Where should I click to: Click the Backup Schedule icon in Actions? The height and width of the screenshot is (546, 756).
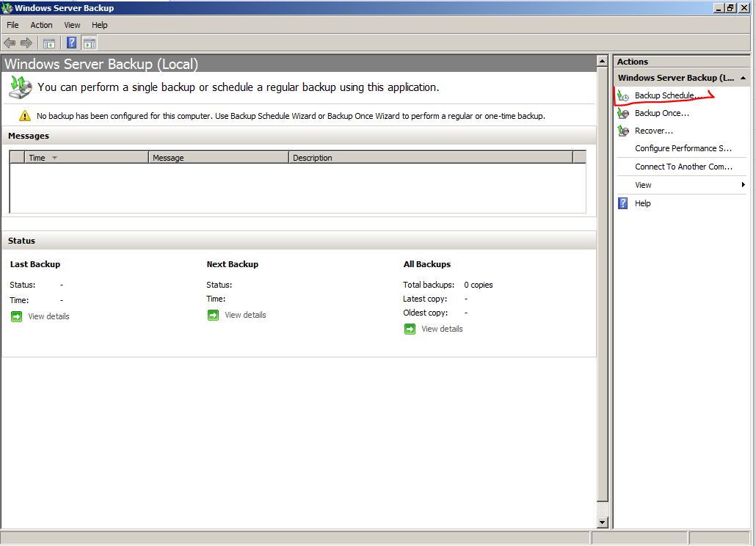pos(623,96)
